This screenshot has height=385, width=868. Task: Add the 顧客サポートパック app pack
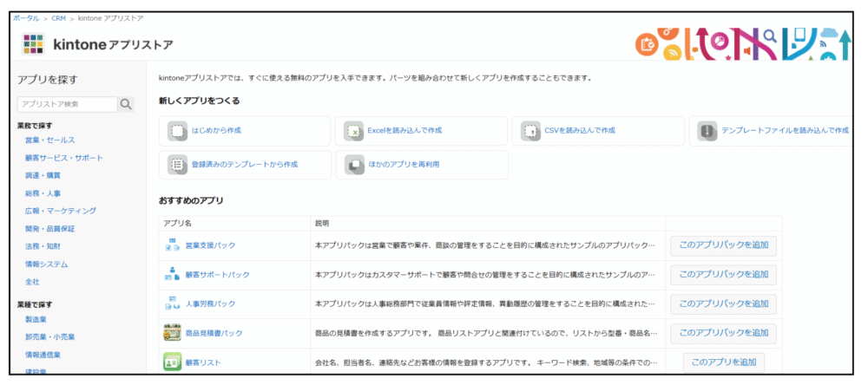pos(724,274)
